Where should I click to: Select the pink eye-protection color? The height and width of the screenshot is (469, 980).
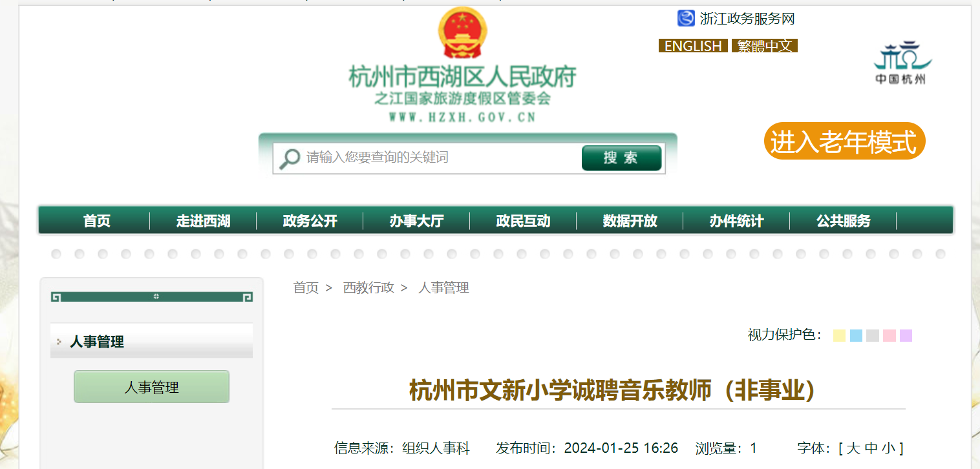tap(889, 335)
